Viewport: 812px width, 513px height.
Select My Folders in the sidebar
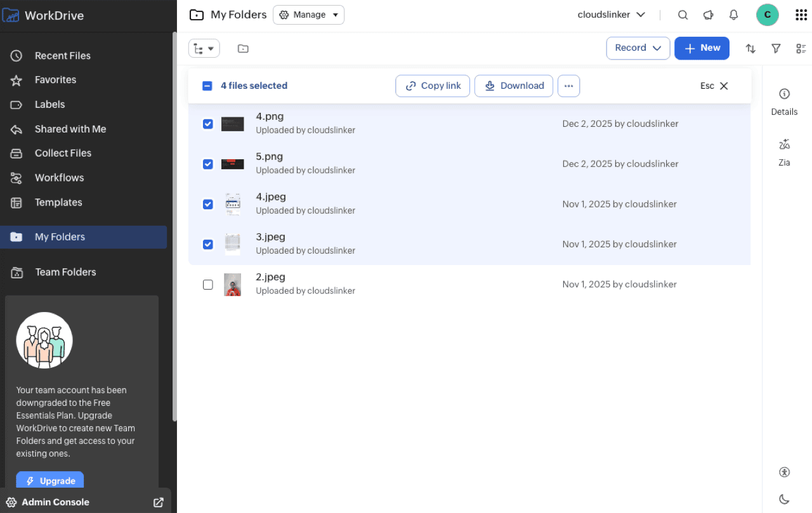pyautogui.click(x=84, y=237)
